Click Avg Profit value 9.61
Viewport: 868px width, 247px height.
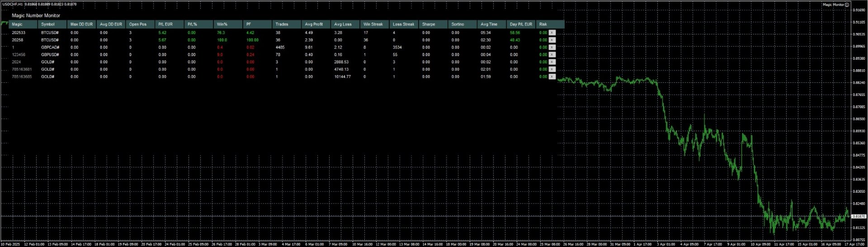309,47
